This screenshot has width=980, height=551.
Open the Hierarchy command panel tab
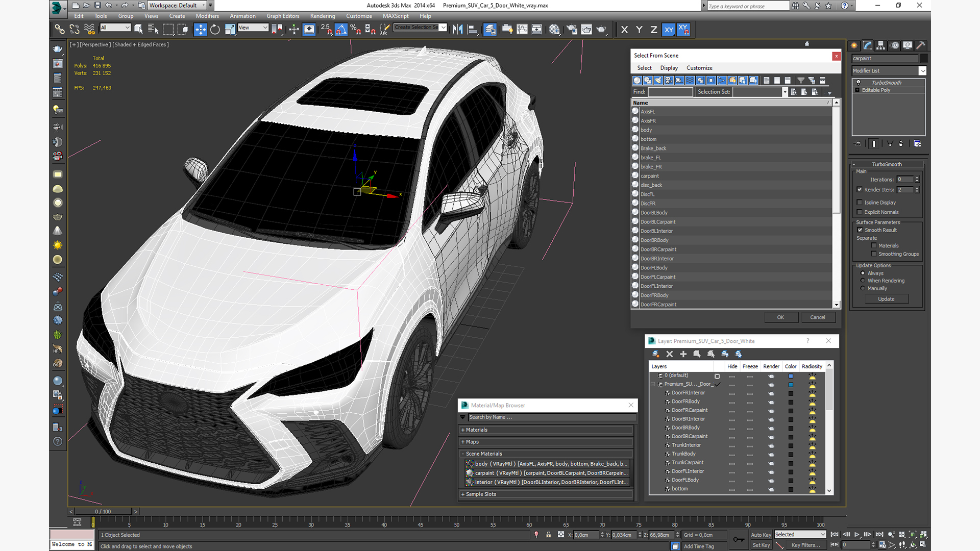click(881, 45)
